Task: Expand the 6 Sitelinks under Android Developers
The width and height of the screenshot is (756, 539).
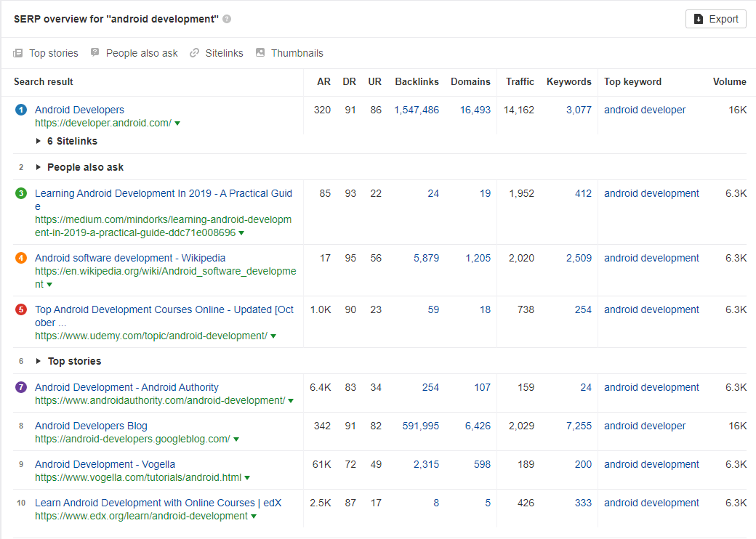Action: point(39,141)
